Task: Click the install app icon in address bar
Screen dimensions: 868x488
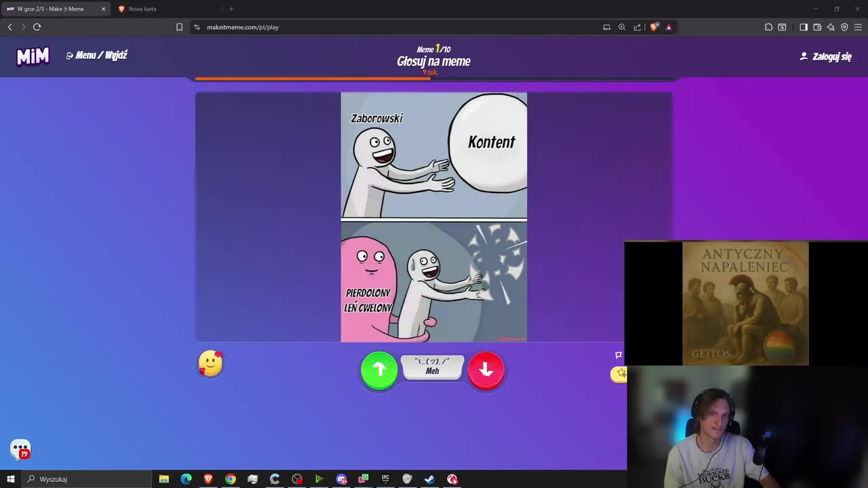Action: point(606,27)
